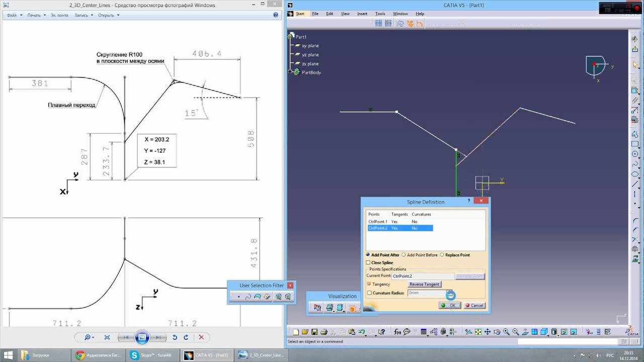Select the Point filter in User Selection Filter

[238, 297]
